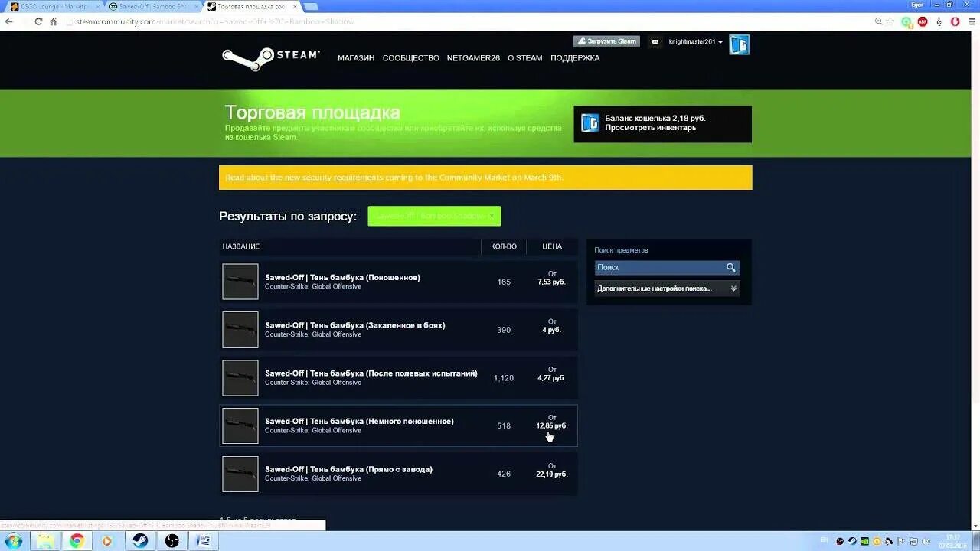
Task: Click the 1,120 quantity value
Action: tap(504, 378)
